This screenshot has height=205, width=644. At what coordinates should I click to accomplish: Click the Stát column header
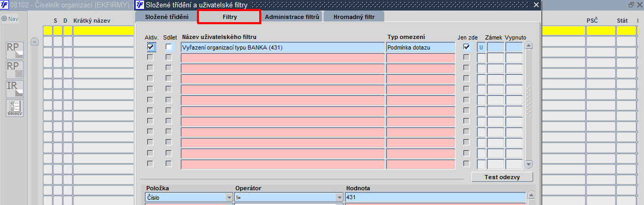click(622, 21)
